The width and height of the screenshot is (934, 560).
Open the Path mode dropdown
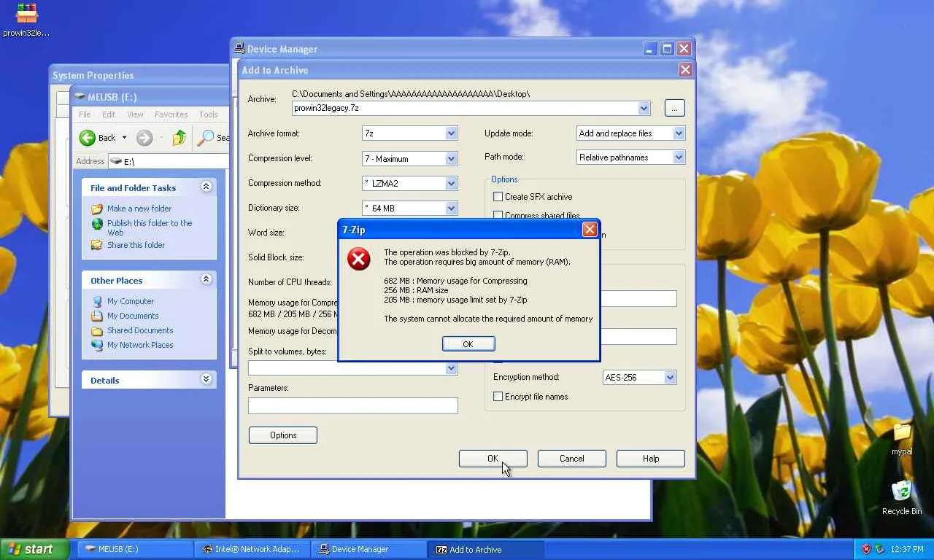(679, 157)
